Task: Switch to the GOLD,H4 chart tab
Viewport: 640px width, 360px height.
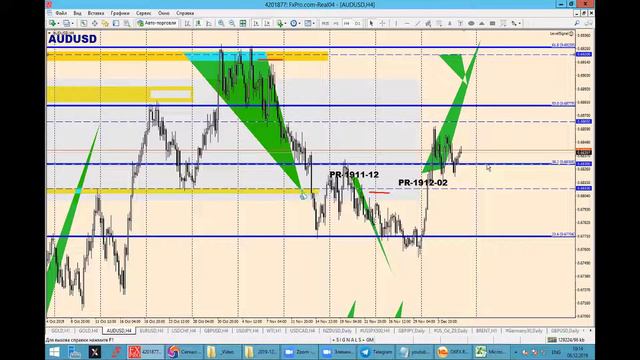Action: click(x=88, y=331)
